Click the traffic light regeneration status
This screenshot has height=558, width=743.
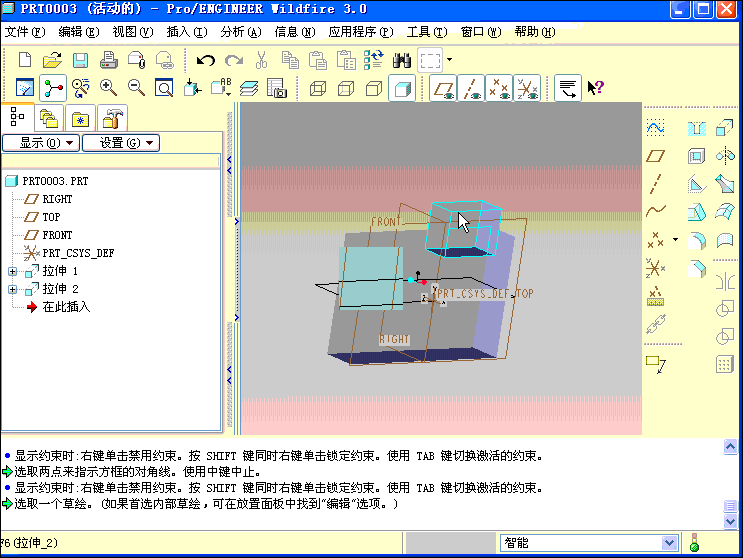[695, 543]
